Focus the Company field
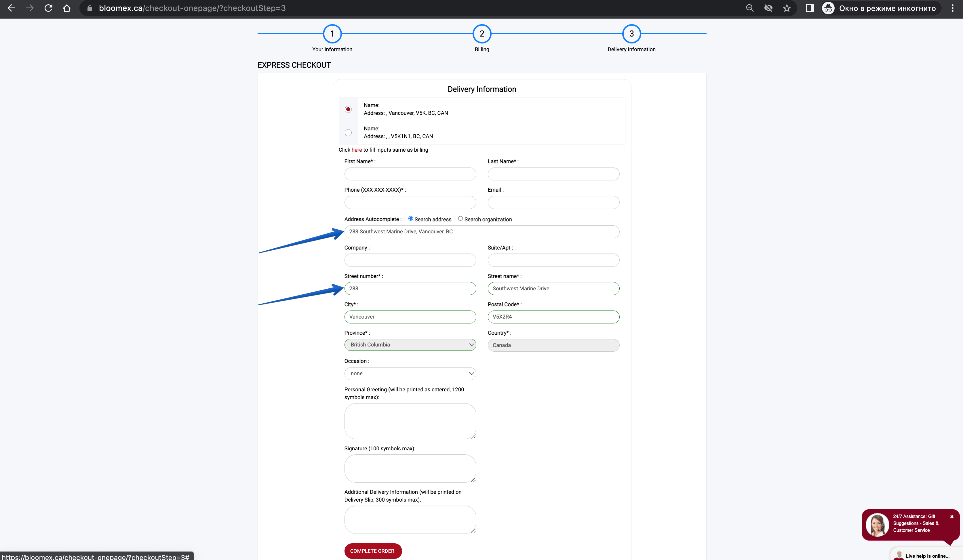 pos(410,260)
